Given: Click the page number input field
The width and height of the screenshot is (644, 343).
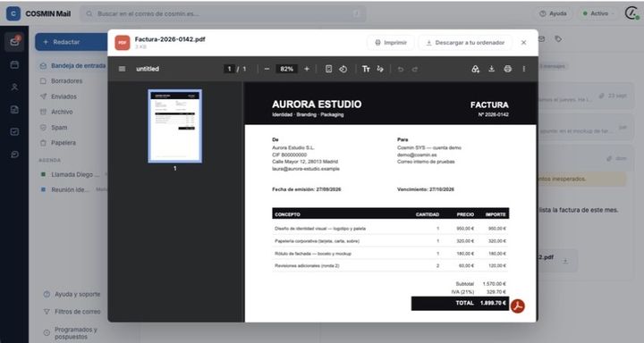Looking at the screenshot, I should coord(229,69).
